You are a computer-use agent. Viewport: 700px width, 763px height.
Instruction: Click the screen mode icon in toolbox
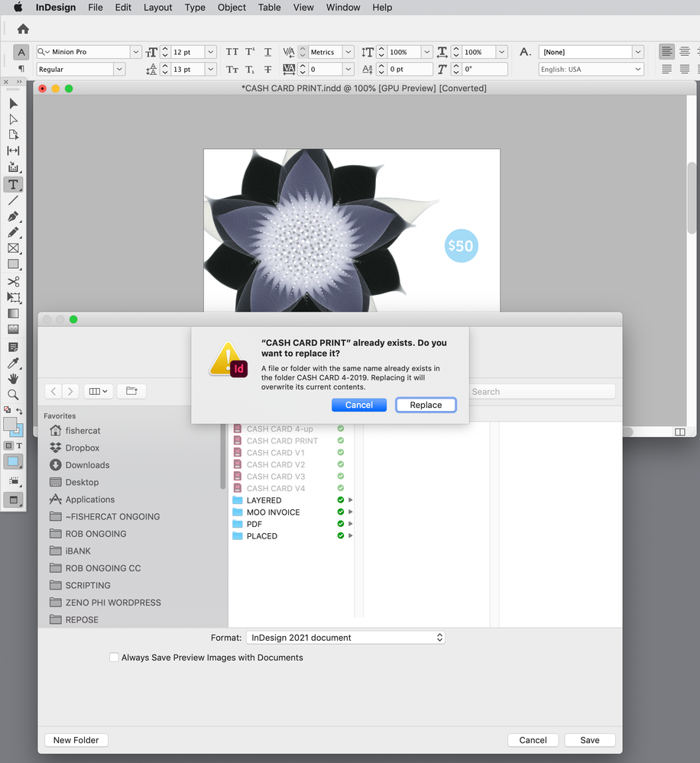click(13, 500)
